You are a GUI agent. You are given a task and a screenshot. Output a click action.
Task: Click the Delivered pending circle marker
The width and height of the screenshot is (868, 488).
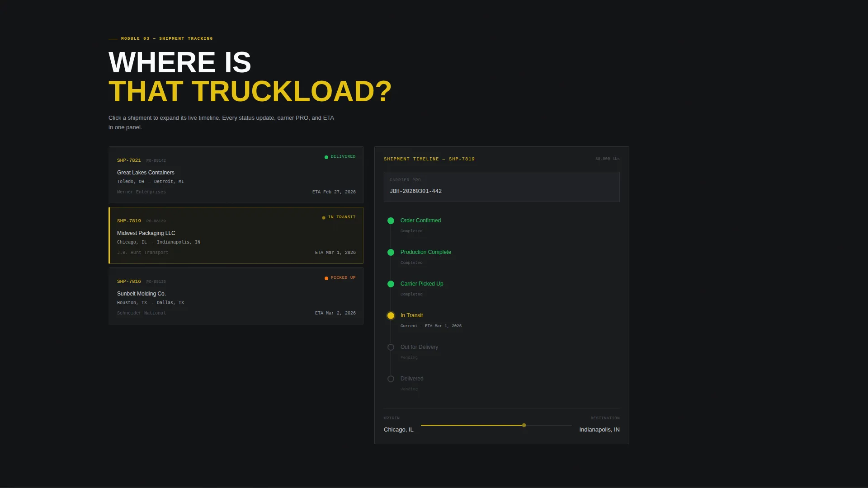click(x=391, y=379)
